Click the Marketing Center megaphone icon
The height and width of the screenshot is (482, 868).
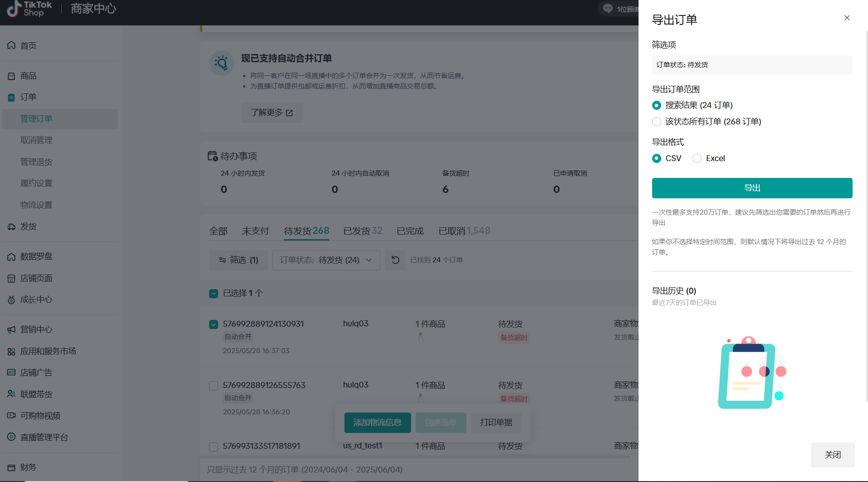coord(11,330)
